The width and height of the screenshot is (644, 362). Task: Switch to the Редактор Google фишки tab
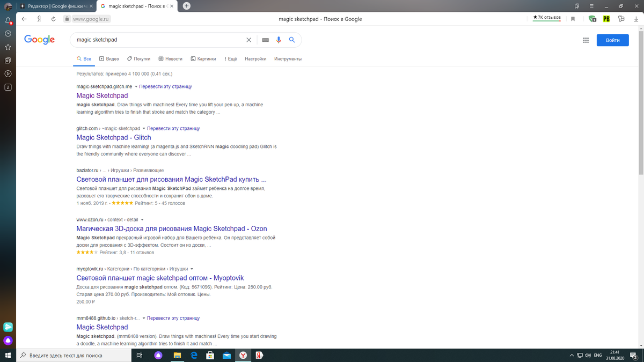[56, 6]
